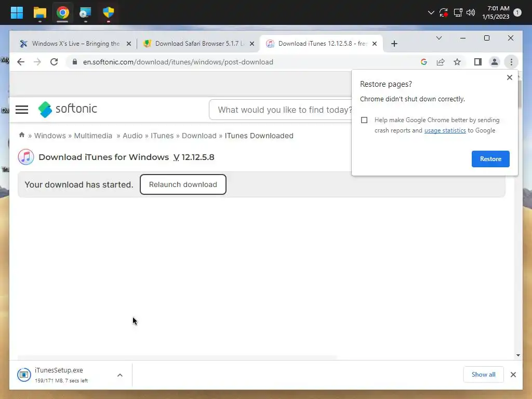Enable sending crash reports checkbox
The height and width of the screenshot is (399, 532).
[364, 120]
